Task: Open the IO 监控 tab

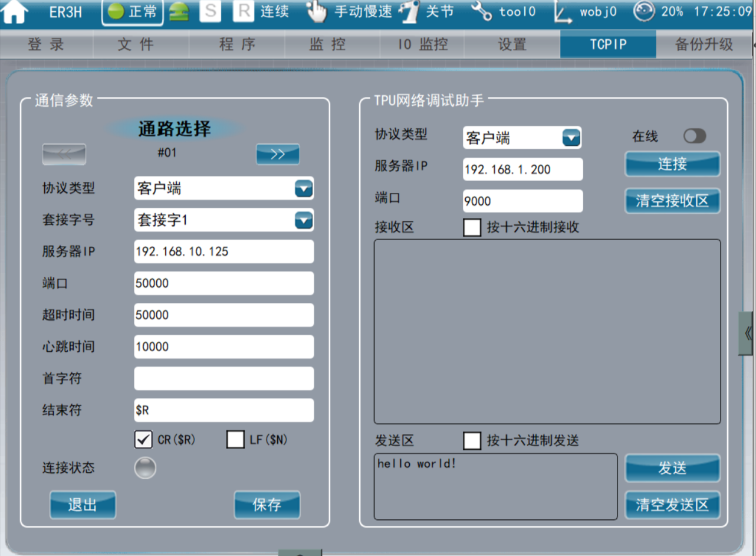Action: pyautogui.click(x=422, y=44)
